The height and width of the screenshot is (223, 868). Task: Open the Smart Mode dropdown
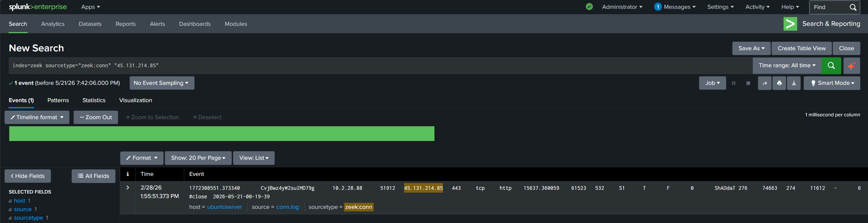(x=832, y=83)
